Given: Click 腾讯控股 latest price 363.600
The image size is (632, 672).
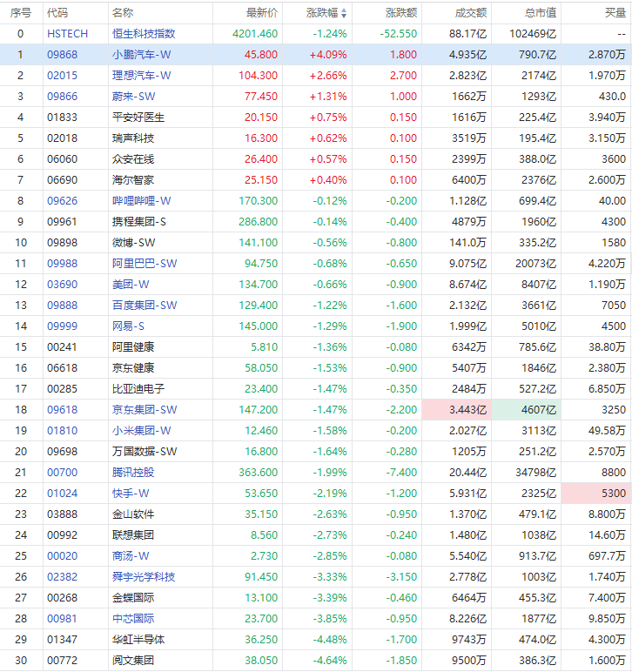Looking at the screenshot, I should (x=258, y=473).
